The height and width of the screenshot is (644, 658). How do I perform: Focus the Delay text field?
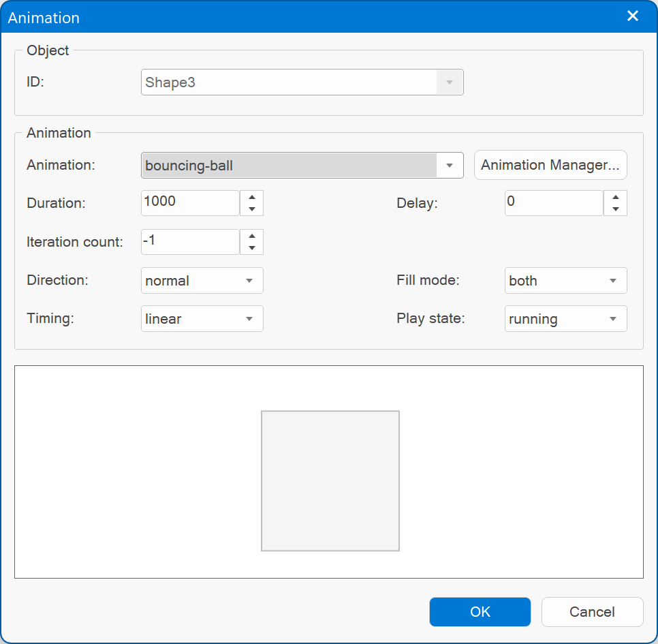554,202
